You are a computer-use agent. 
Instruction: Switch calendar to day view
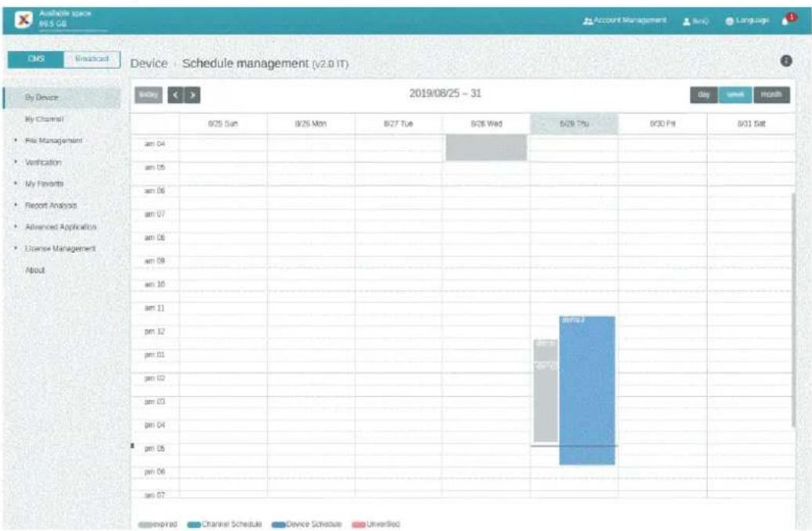(x=704, y=95)
